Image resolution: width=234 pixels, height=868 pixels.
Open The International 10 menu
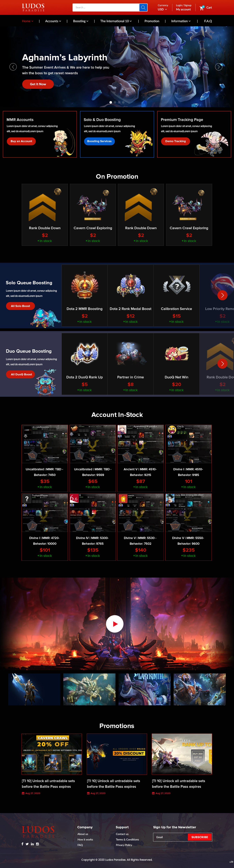(116, 21)
